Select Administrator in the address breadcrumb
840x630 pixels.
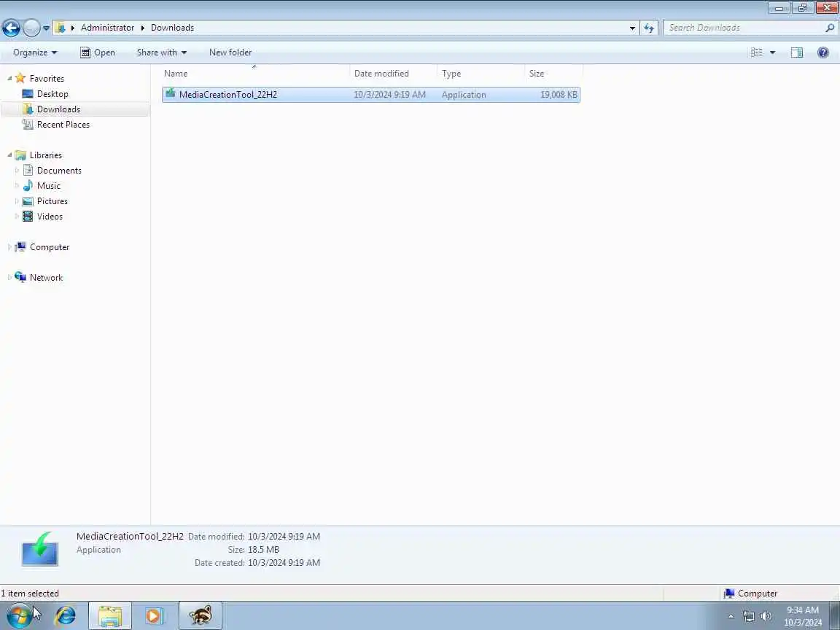pos(107,28)
